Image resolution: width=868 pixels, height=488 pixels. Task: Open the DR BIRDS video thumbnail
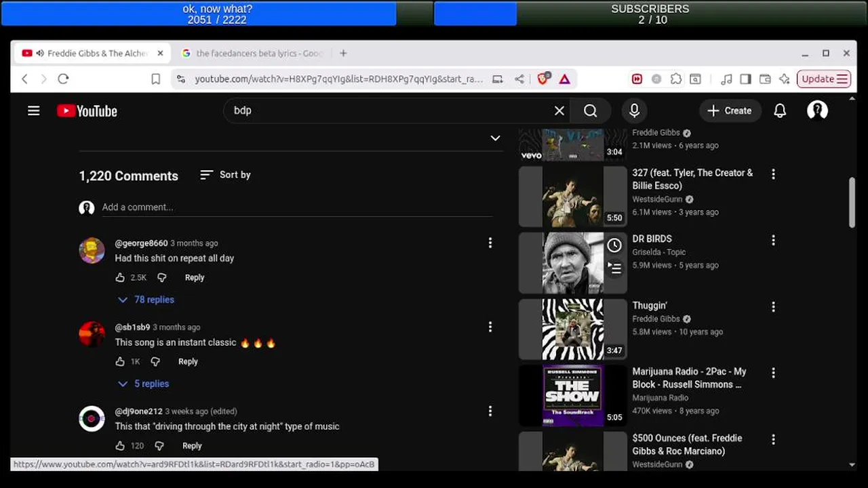(x=573, y=263)
